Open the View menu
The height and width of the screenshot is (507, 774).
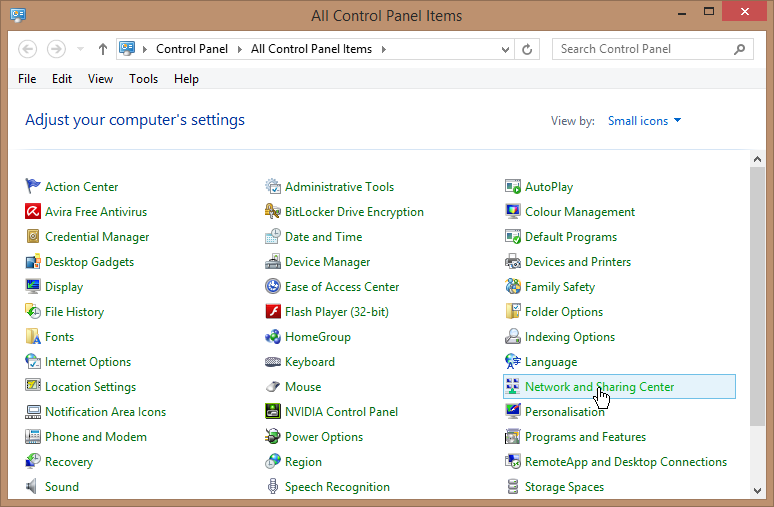coord(100,78)
